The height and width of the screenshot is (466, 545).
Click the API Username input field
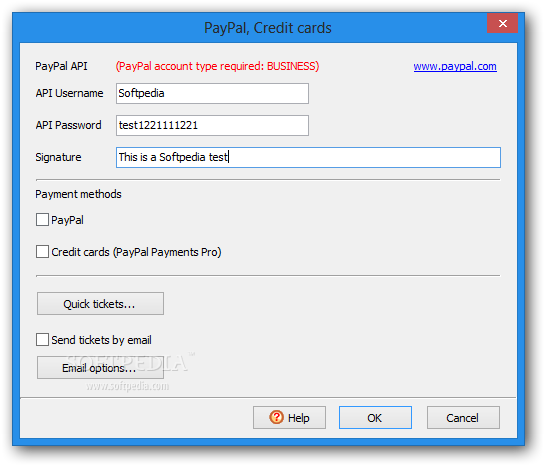tap(212, 93)
